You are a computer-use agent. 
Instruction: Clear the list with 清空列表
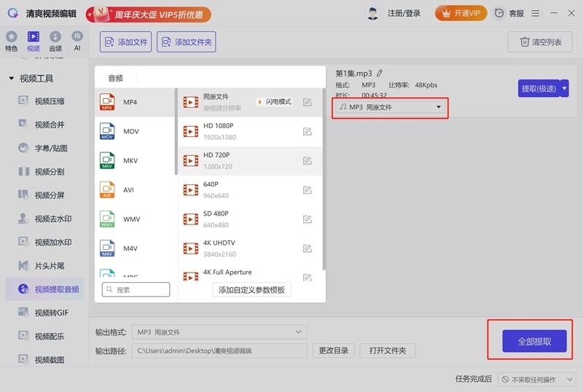540,42
